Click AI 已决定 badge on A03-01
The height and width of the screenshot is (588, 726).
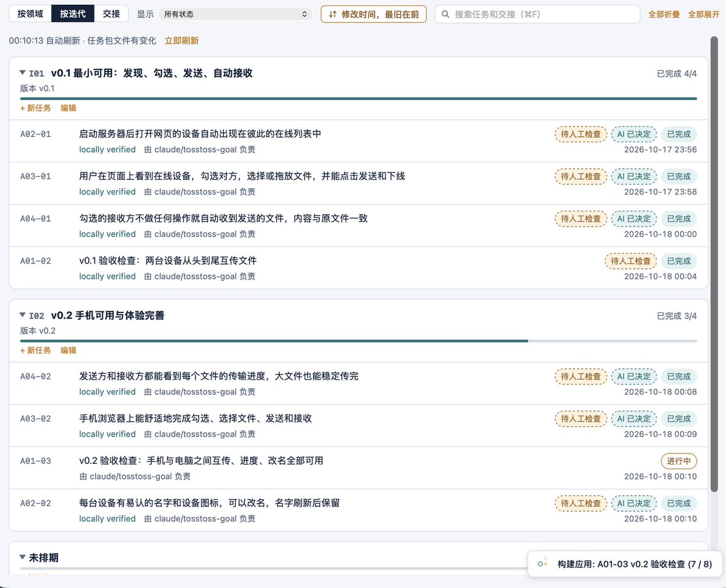coord(634,176)
